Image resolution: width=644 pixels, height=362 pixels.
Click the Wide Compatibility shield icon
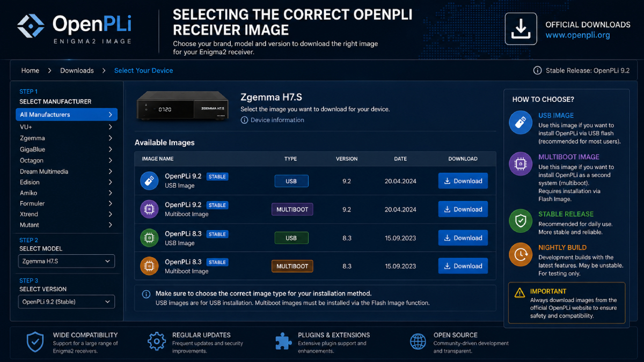click(x=35, y=342)
